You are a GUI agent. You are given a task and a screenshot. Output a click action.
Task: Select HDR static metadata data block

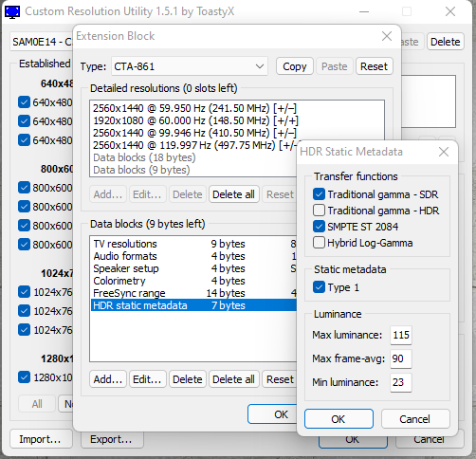click(x=193, y=305)
